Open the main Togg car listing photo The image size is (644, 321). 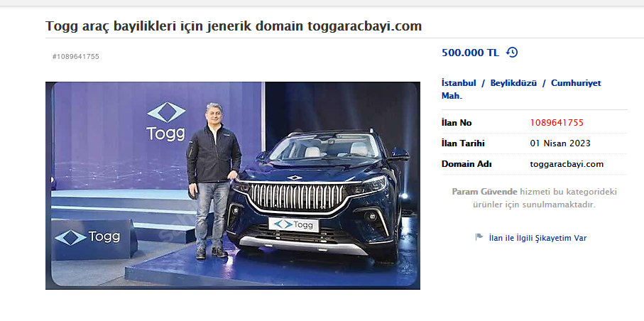click(232, 185)
